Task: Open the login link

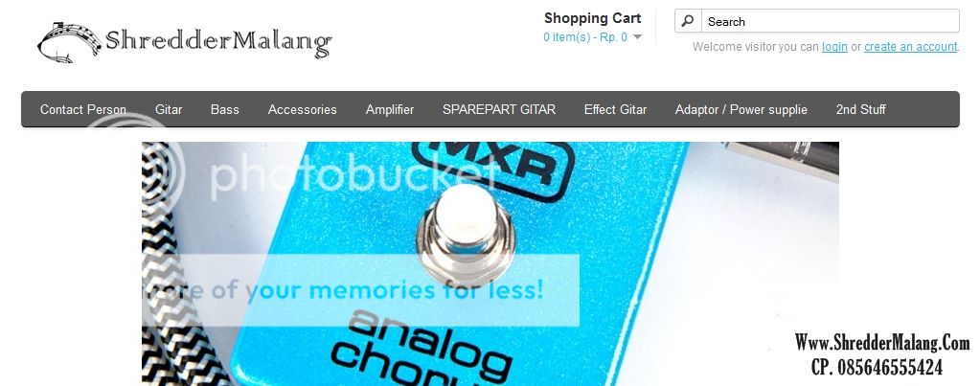Action: pyautogui.click(x=834, y=47)
